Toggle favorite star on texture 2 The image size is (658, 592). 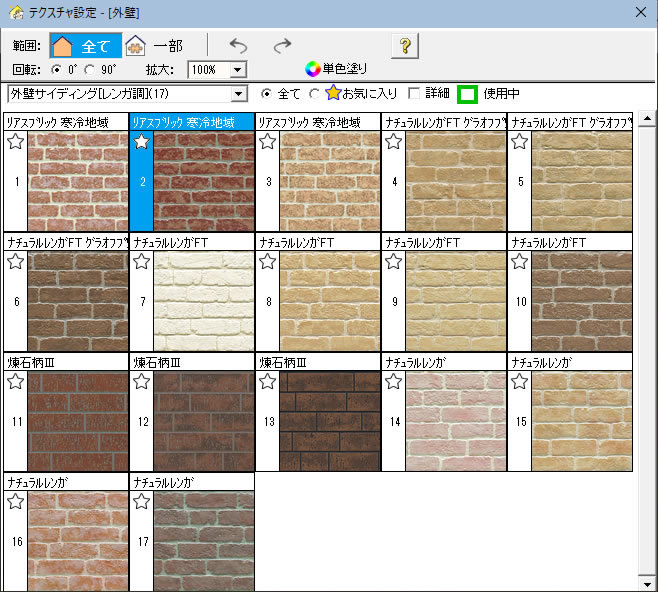[x=141, y=141]
